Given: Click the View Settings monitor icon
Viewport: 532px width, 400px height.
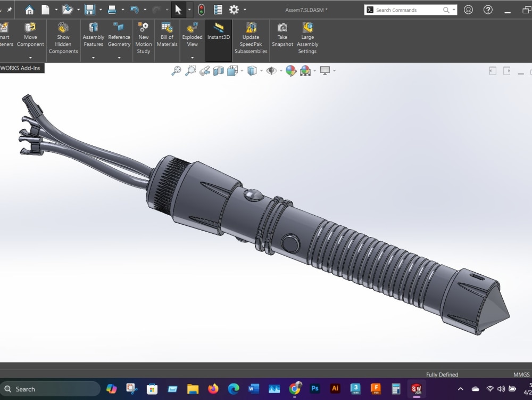Looking at the screenshot, I should click(x=325, y=71).
